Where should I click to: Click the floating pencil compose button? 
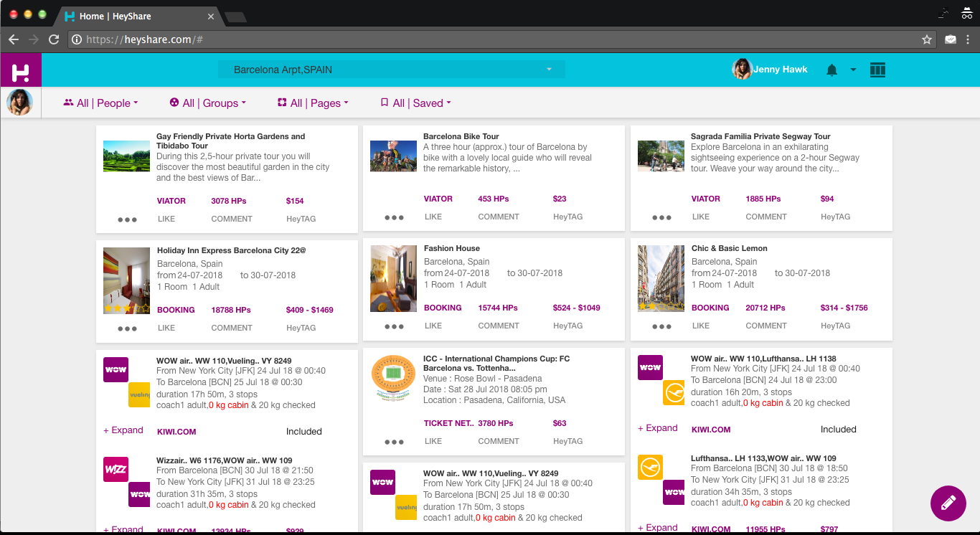pos(948,503)
